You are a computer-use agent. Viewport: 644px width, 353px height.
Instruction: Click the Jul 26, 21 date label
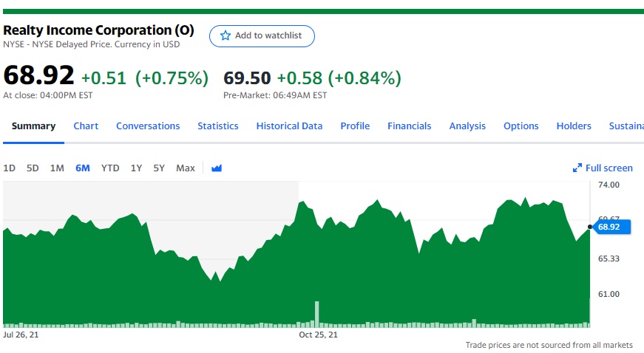(21, 335)
